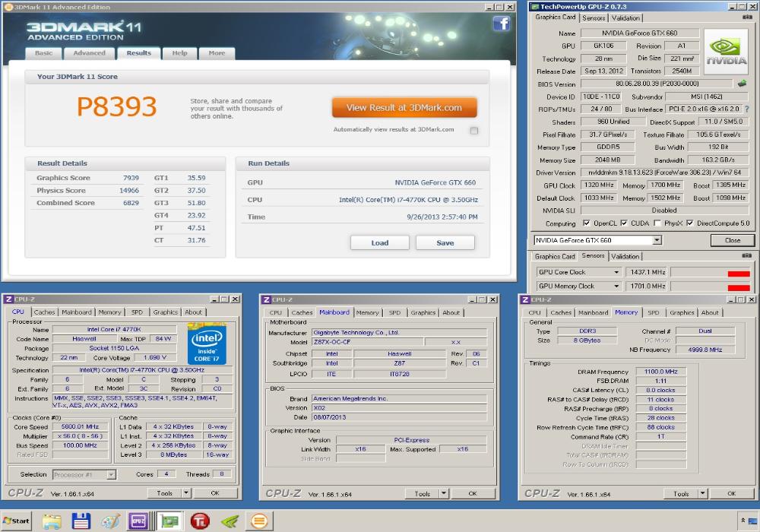760x532 pixels.
Task: Toggle Automatically view results at 3DMark.com checkbox
Action: click(x=474, y=130)
